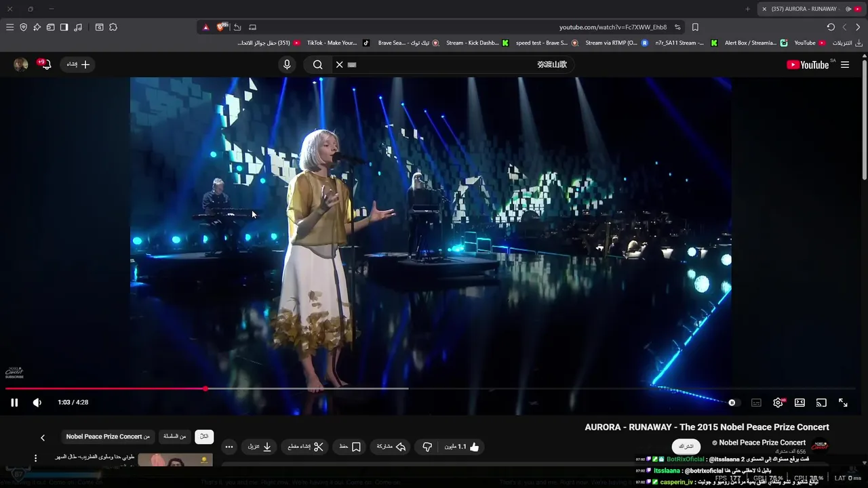Open the downloads bookmark folder
This screenshot has height=488, width=868.
pos(848,43)
